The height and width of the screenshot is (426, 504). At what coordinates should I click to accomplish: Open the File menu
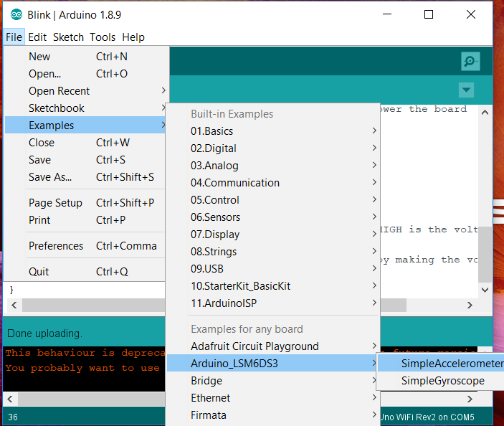click(x=14, y=37)
